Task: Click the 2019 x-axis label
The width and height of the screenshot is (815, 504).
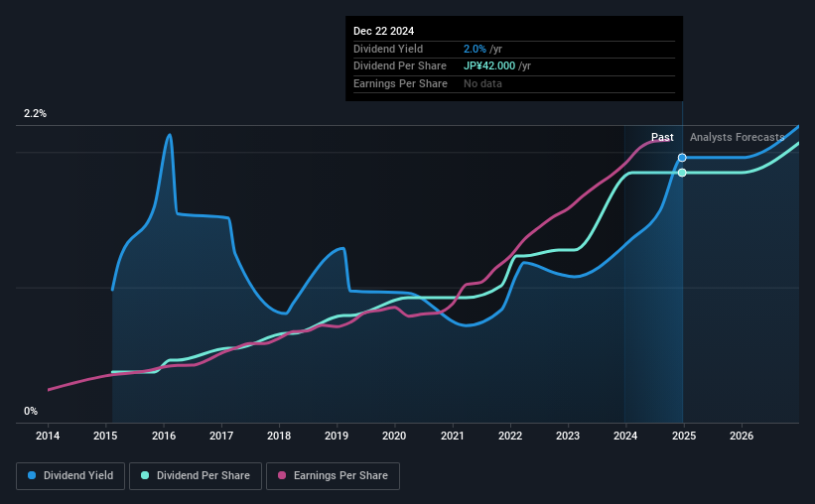Action: coord(337,436)
